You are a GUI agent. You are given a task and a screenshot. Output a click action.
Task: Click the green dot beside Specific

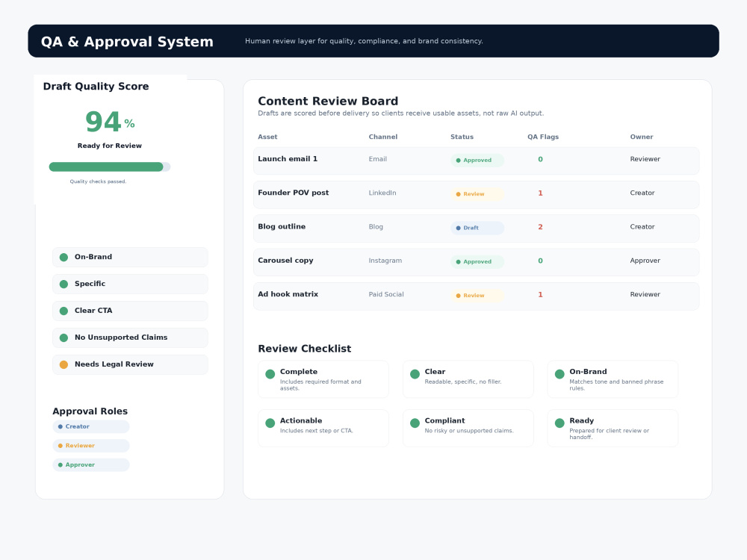click(63, 284)
